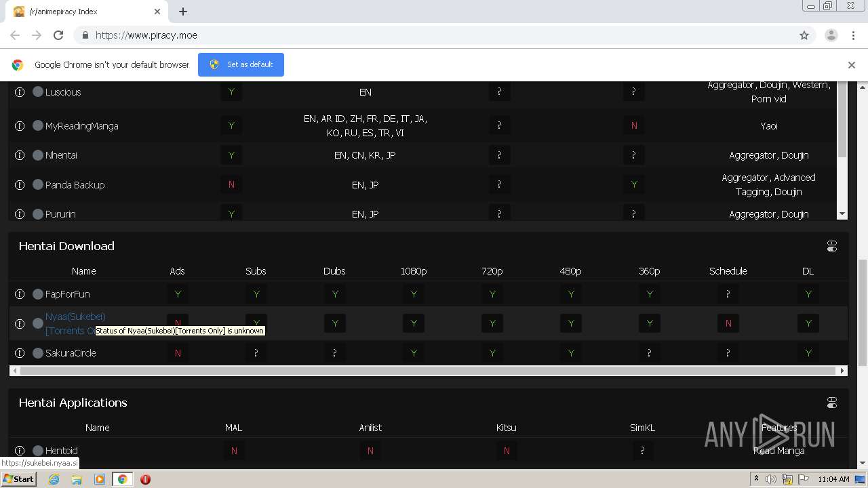Image resolution: width=868 pixels, height=488 pixels.
Task: Launch Internet Explorer from taskbar
Action: [x=54, y=479]
